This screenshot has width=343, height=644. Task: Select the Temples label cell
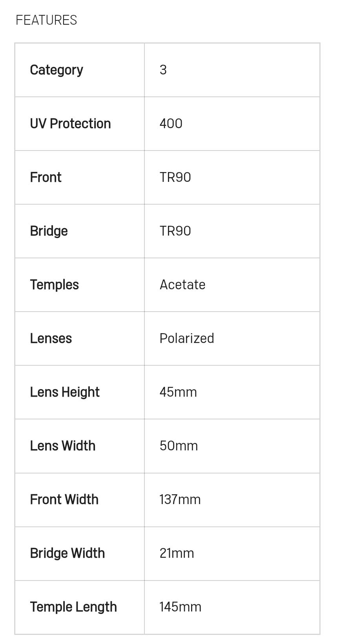[54, 285]
